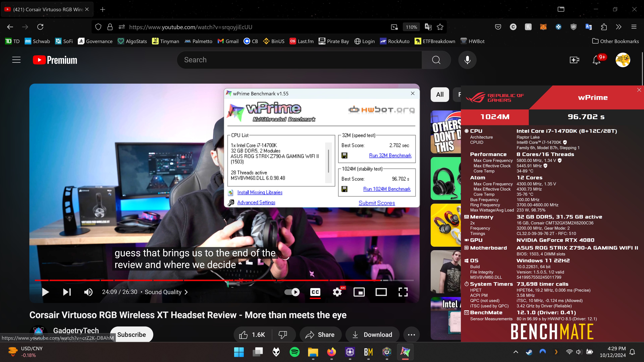Click Run 1024M Benchmark link
The height and width of the screenshot is (362, 644).
point(387,189)
